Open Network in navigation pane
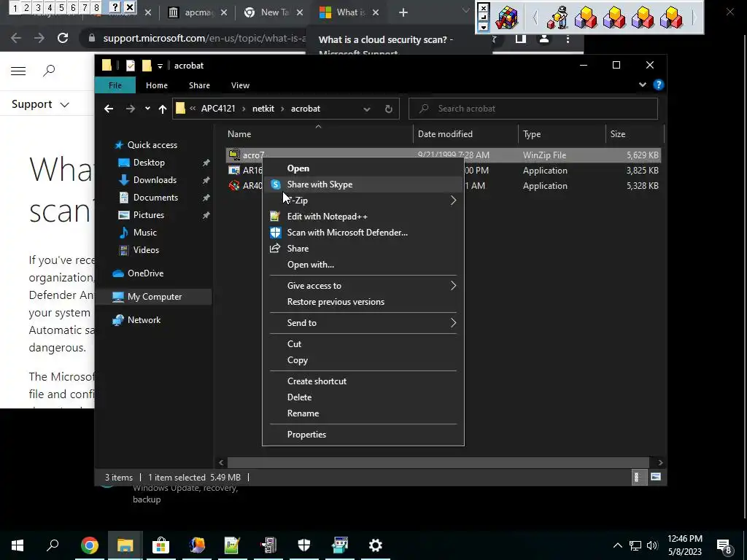 144,320
